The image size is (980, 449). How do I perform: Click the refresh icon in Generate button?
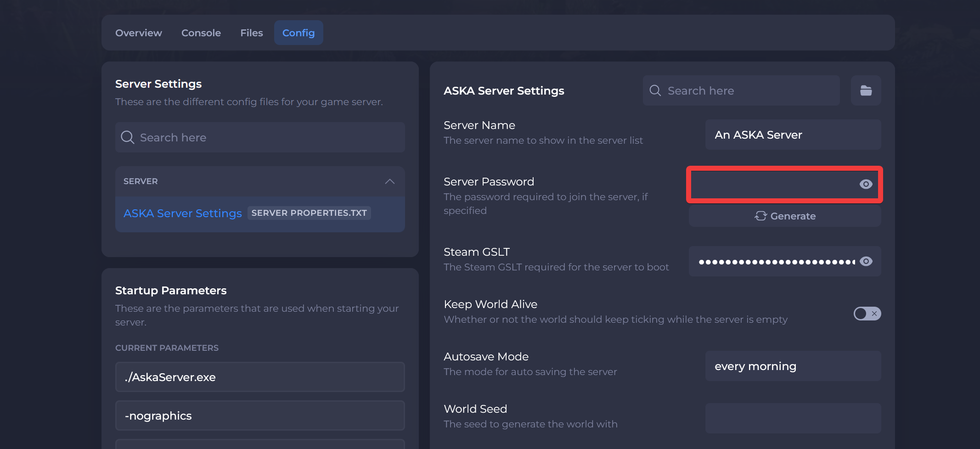pyautogui.click(x=760, y=216)
